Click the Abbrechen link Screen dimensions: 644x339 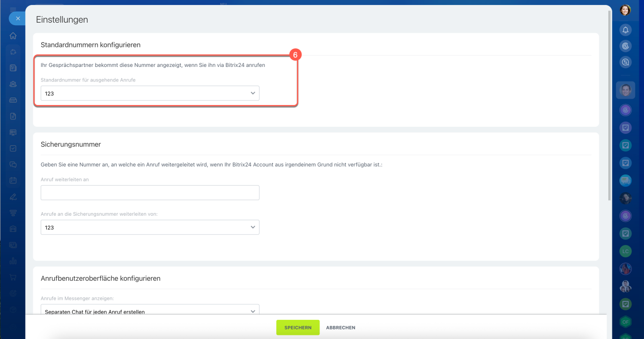coord(341,327)
